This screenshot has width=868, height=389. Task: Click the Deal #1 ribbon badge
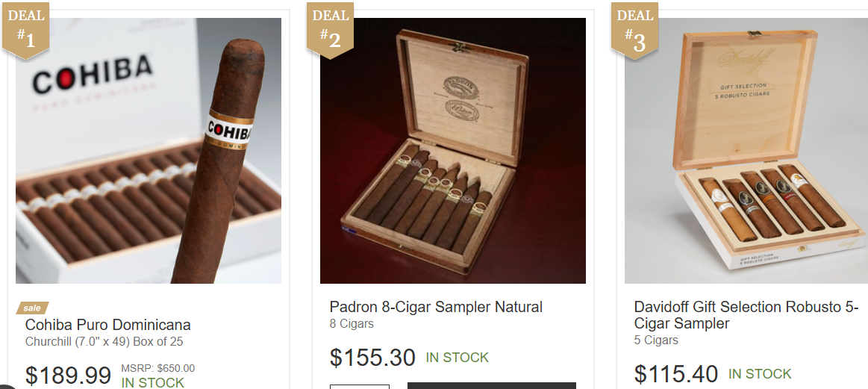pos(25,29)
